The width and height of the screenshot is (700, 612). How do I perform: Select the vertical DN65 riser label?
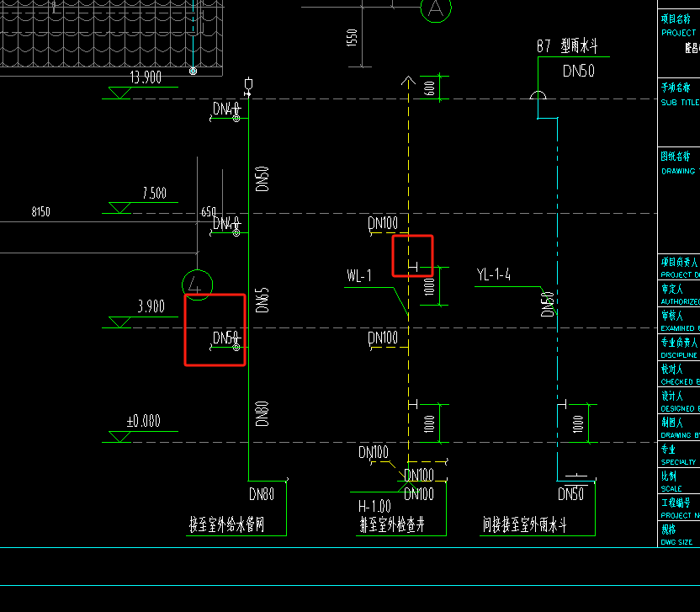pyautogui.click(x=262, y=301)
